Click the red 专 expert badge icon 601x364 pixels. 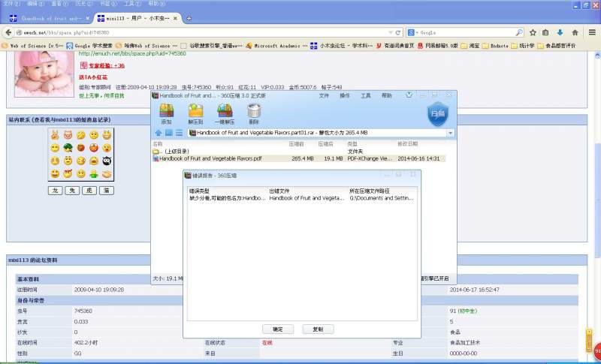coord(83,65)
